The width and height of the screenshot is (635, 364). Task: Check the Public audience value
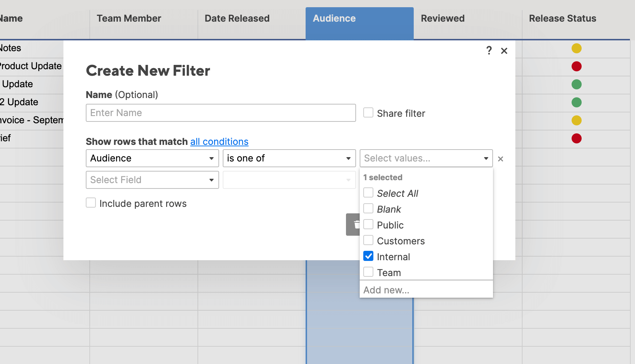tap(368, 224)
